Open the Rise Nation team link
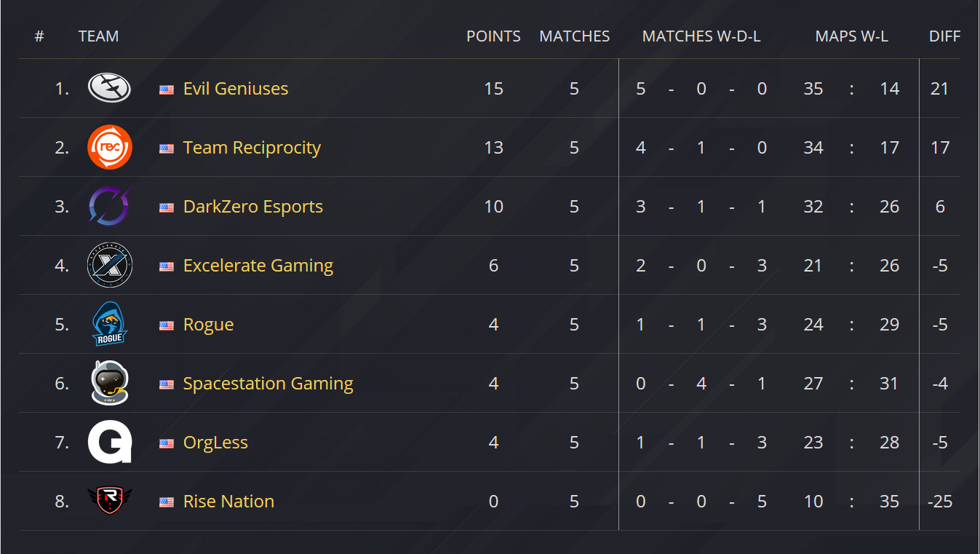Screen dimensions: 980x554 228,502
